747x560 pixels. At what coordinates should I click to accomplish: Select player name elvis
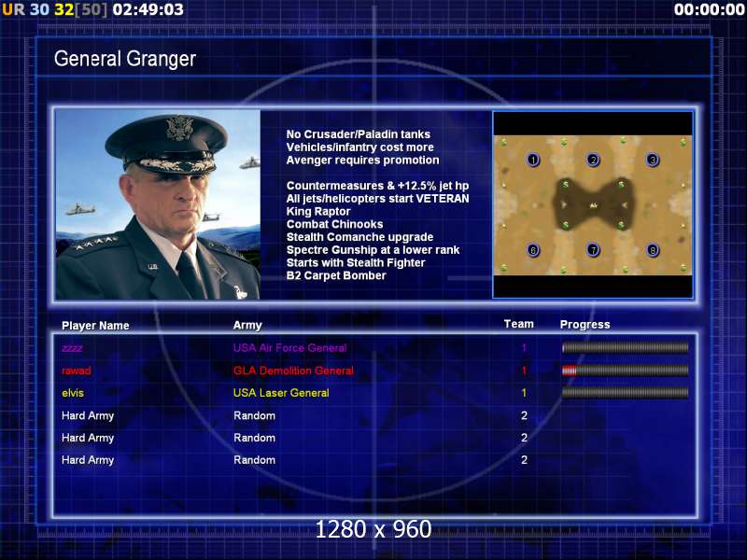click(x=73, y=393)
